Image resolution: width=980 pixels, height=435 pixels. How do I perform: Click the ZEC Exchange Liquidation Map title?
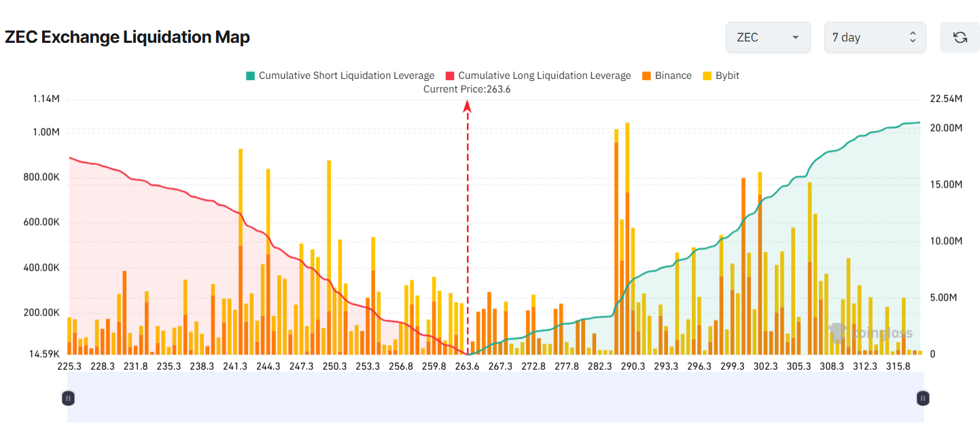pos(127,37)
